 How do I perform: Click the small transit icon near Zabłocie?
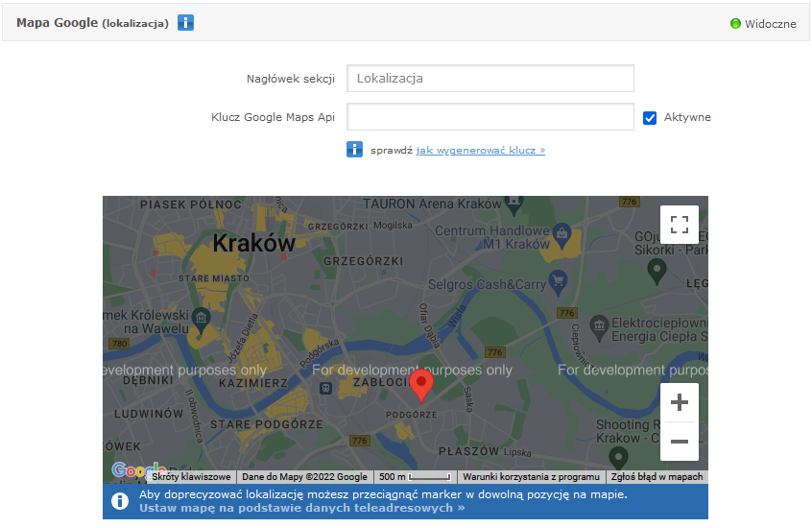(x=325, y=388)
